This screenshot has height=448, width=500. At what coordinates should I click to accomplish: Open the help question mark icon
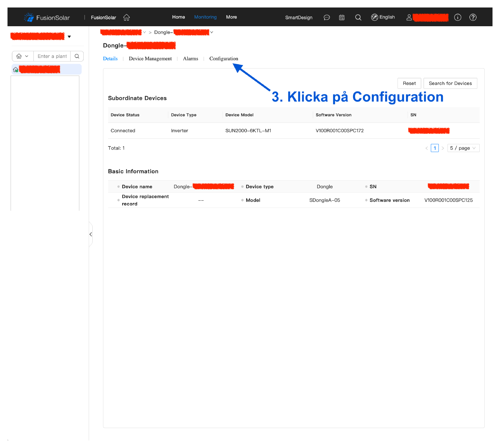click(473, 17)
